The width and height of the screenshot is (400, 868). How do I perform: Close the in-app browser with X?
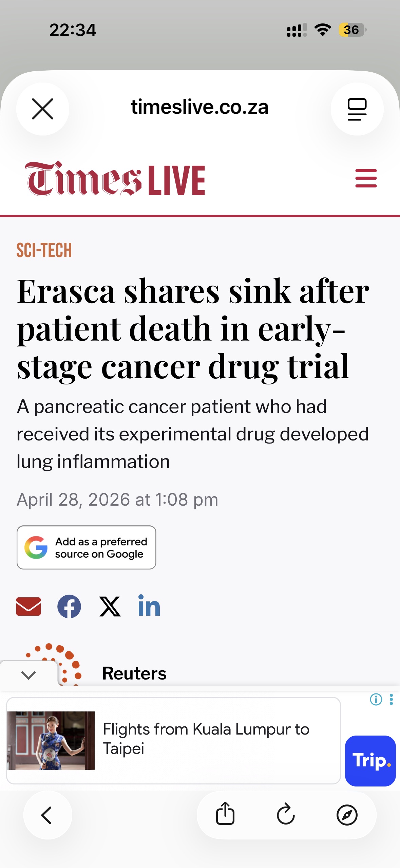coord(42,109)
